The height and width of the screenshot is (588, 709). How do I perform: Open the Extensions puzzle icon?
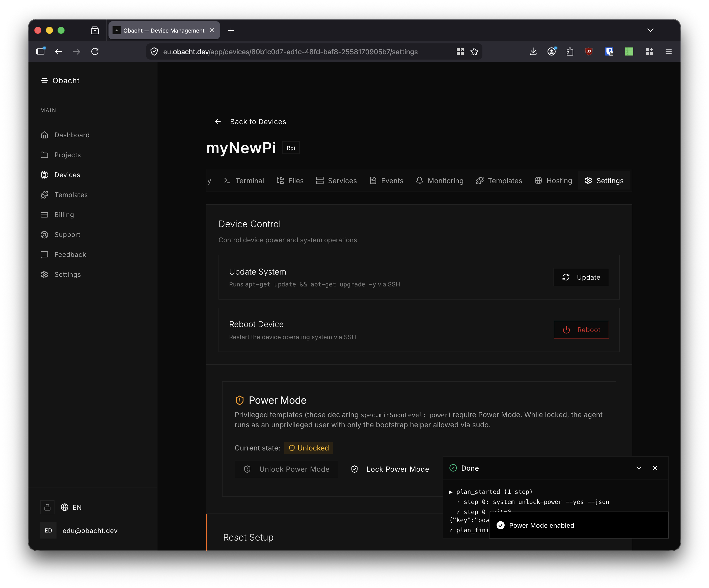[570, 51]
